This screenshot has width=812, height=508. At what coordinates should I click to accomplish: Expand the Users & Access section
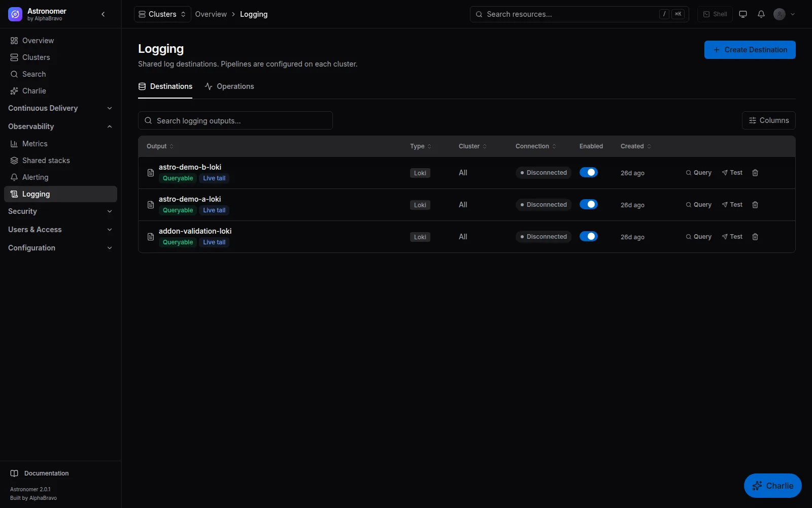click(60, 230)
